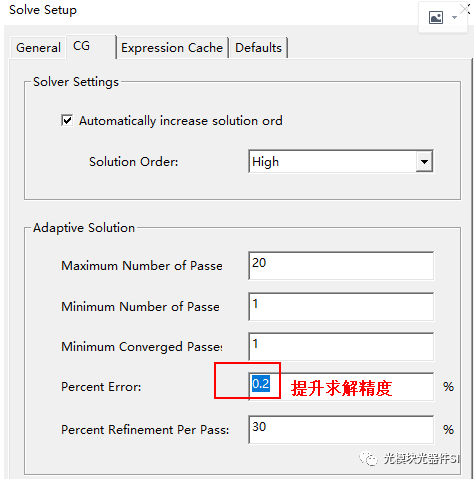Switch to the General tab

tap(38, 48)
